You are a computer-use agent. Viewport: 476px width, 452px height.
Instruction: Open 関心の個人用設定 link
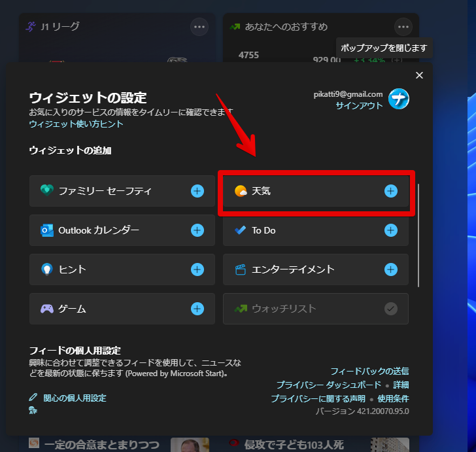tap(75, 398)
